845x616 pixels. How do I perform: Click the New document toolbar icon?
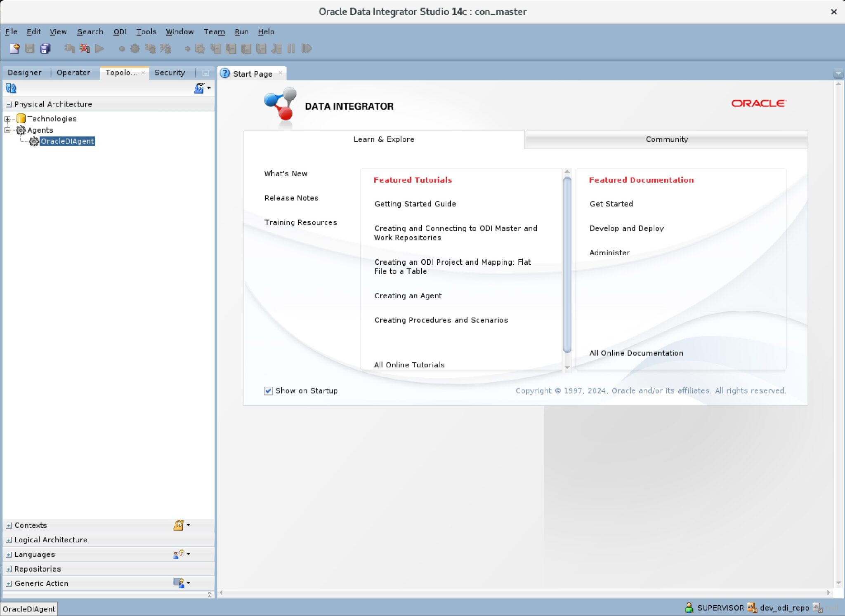coord(14,49)
